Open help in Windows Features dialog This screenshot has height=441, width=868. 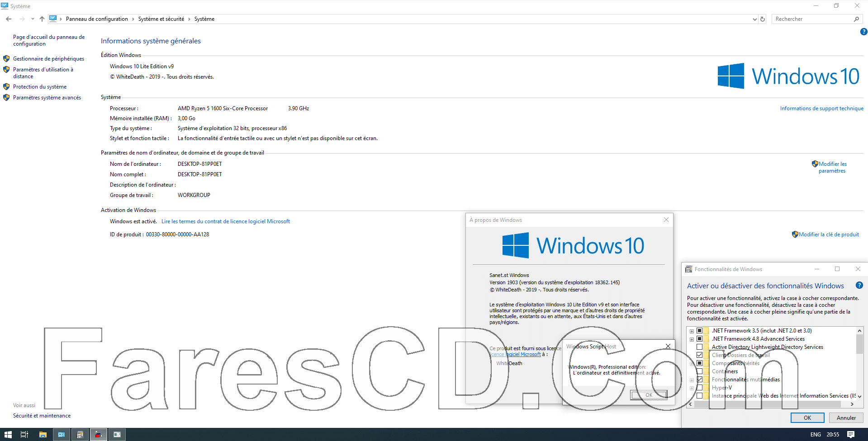pos(859,285)
